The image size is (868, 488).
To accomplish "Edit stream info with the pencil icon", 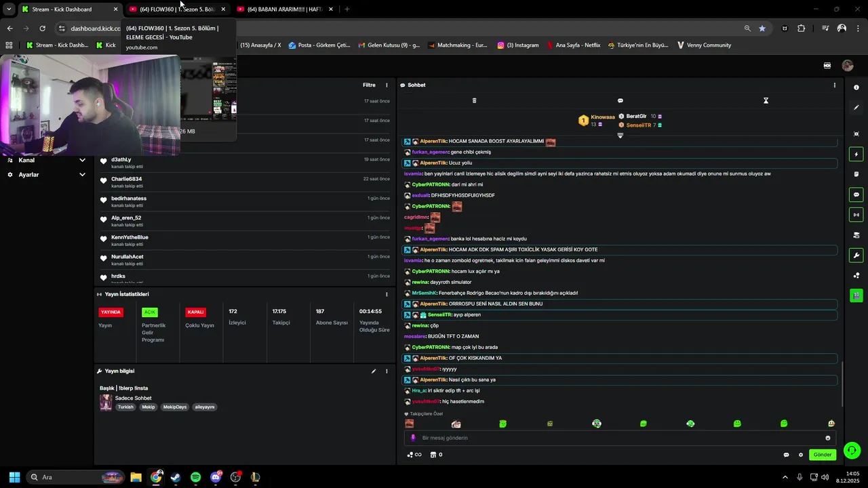I will pos(373,371).
